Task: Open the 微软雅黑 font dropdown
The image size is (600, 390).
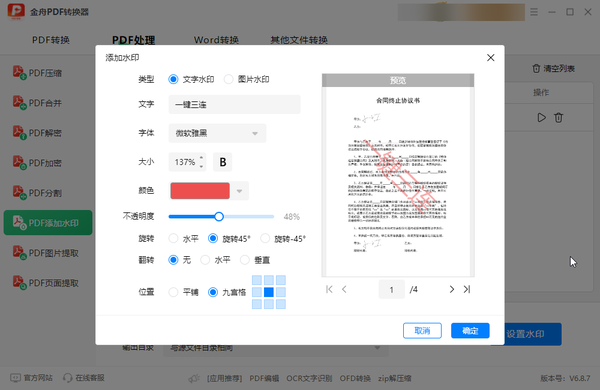Action: (217, 133)
